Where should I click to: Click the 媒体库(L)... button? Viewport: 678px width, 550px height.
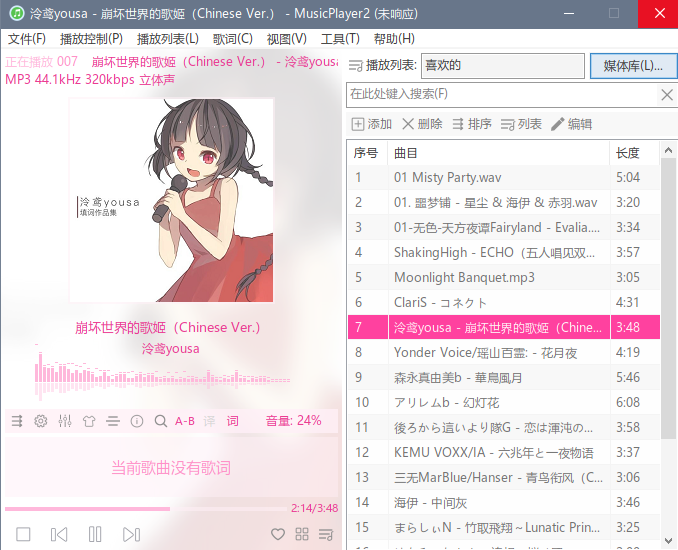click(633, 66)
